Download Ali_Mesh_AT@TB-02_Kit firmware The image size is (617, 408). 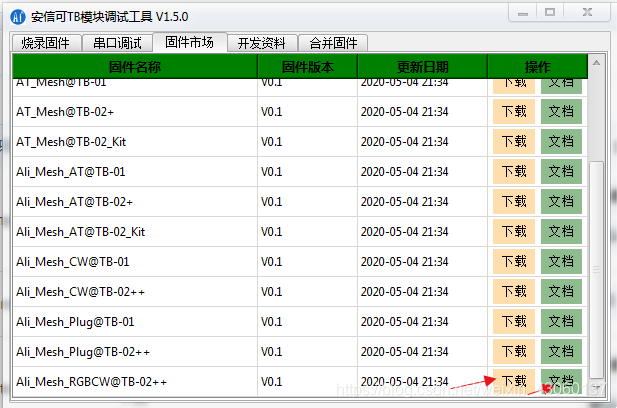pyautogui.click(x=514, y=231)
